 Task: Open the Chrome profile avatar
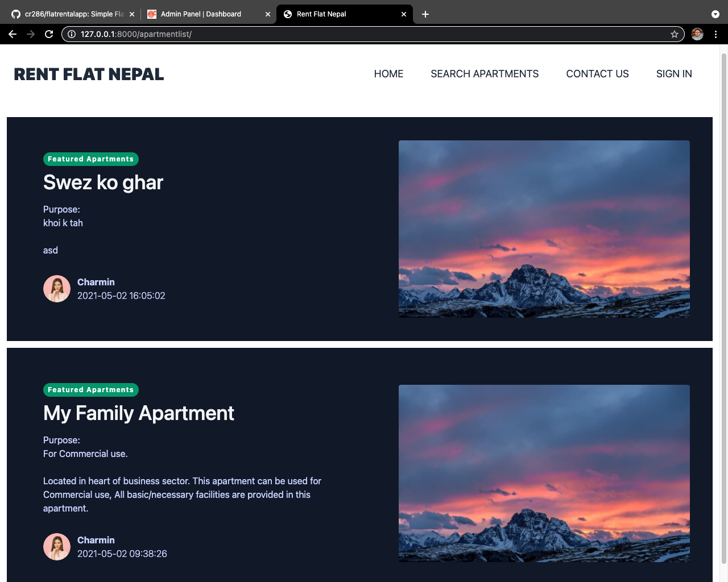[x=697, y=34]
